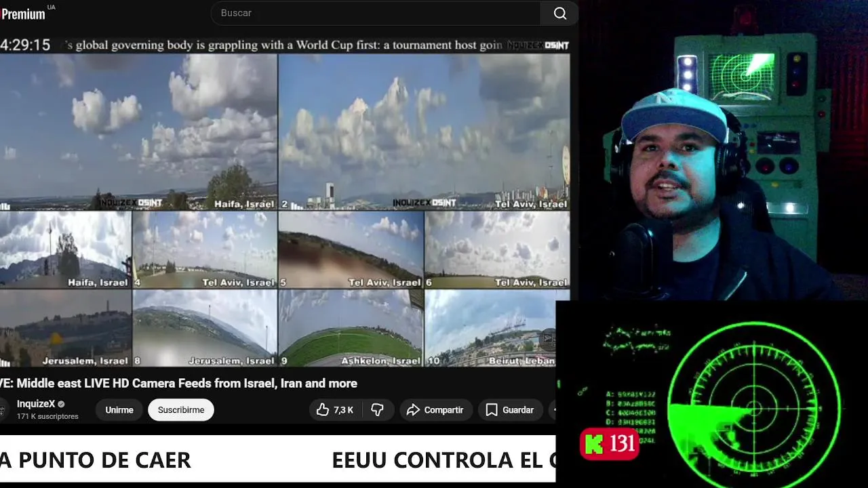Click the Compartir share button

pyautogui.click(x=435, y=410)
